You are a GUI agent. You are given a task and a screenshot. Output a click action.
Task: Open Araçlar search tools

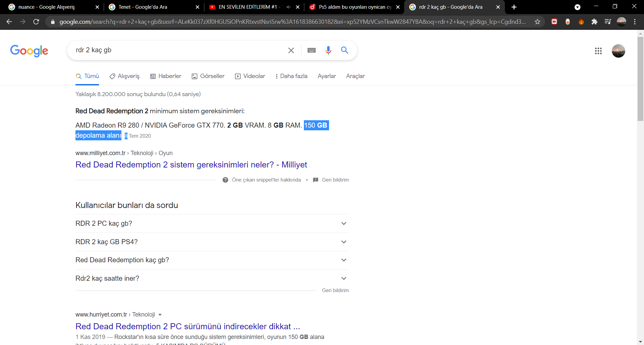355,76
